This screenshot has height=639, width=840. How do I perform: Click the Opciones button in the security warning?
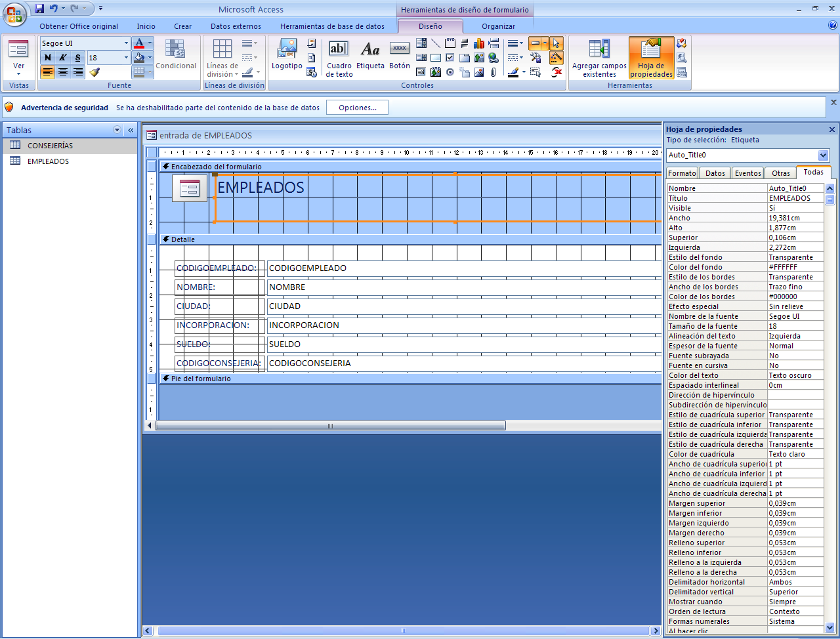point(357,107)
